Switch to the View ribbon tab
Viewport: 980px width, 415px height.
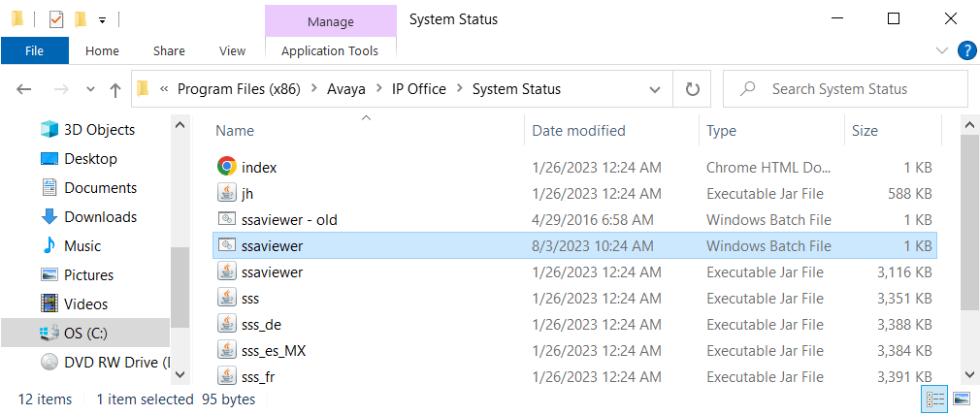click(x=233, y=50)
